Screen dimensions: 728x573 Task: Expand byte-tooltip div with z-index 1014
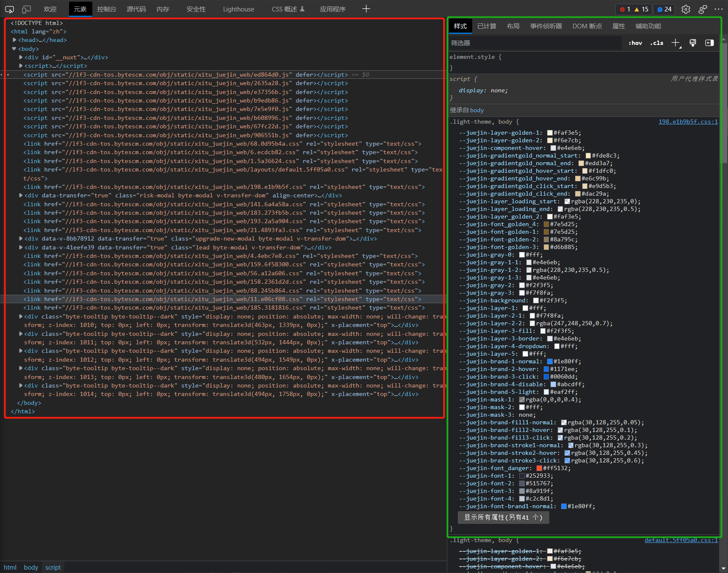point(21,385)
